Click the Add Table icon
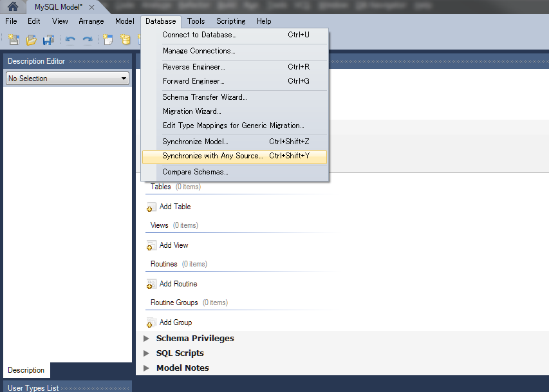The image size is (549, 392). (x=151, y=207)
